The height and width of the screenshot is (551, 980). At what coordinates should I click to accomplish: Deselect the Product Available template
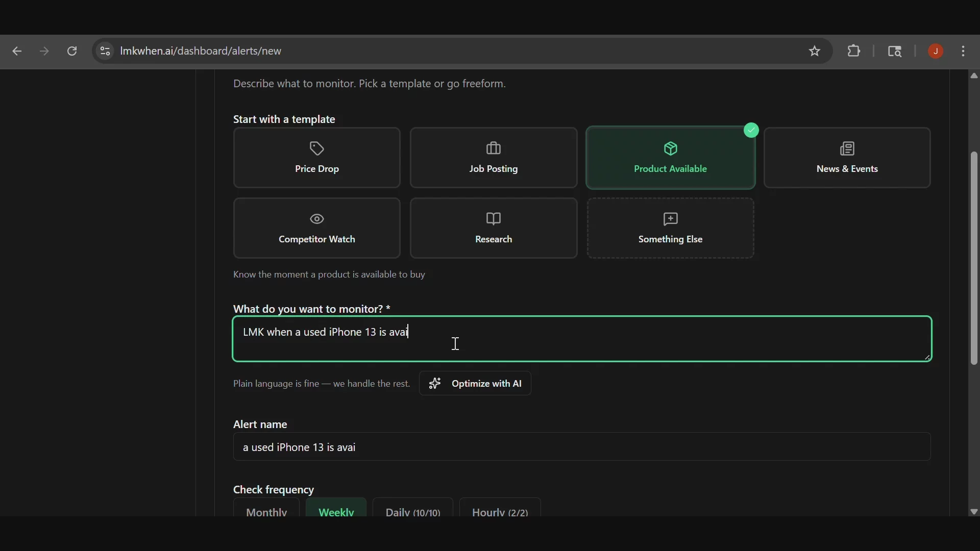[x=670, y=158]
